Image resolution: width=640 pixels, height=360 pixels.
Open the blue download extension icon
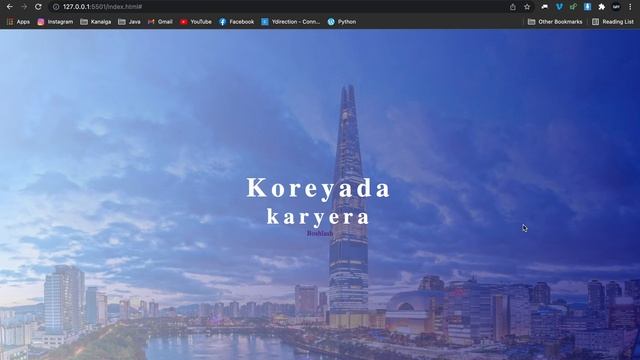pyautogui.click(x=587, y=7)
